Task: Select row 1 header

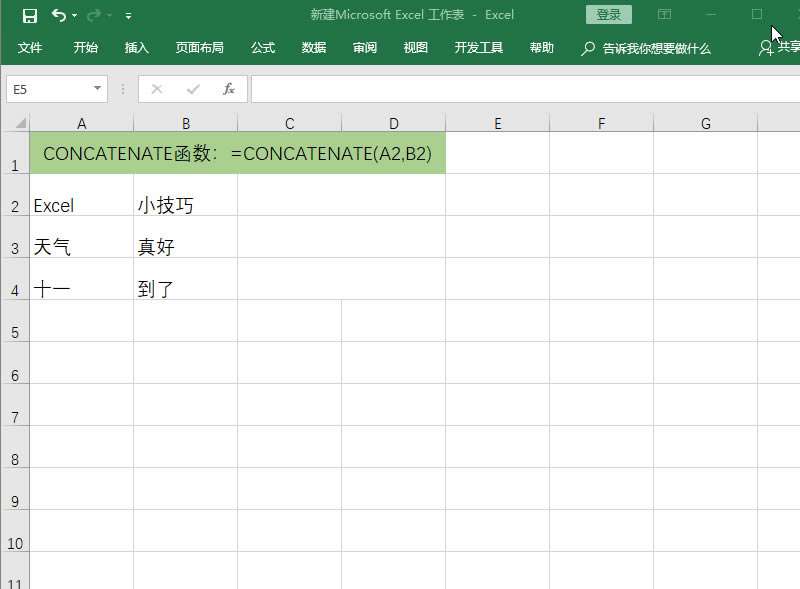Action: pyautogui.click(x=15, y=153)
